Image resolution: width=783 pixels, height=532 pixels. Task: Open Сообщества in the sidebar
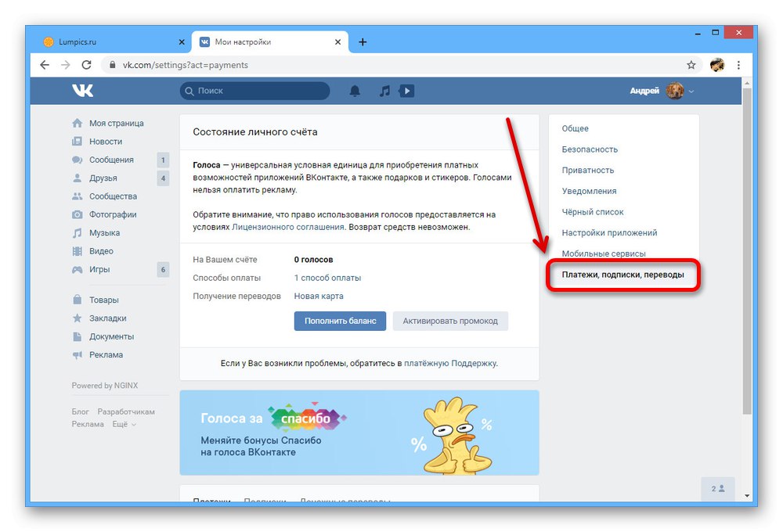coord(113,196)
